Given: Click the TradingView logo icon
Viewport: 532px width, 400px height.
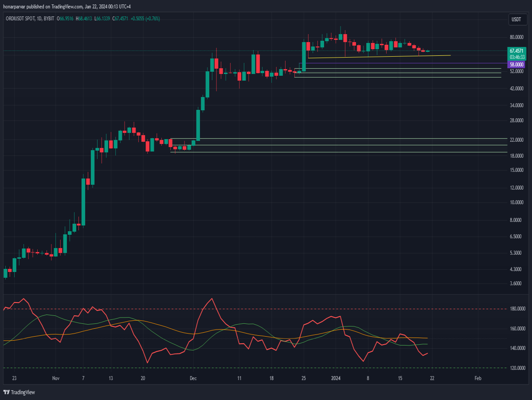Looking at the screenshot, I should pyautogui.click(x=6, y=392).
